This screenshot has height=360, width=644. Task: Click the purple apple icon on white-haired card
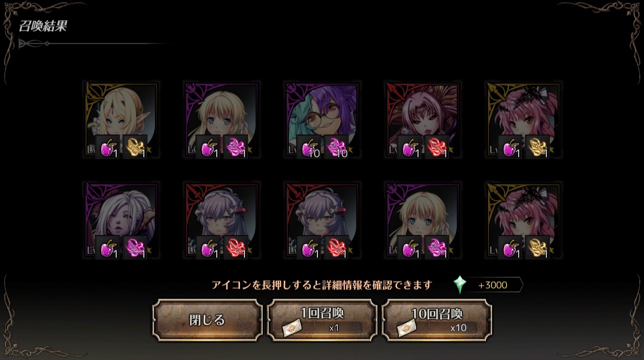click(108, 248)
